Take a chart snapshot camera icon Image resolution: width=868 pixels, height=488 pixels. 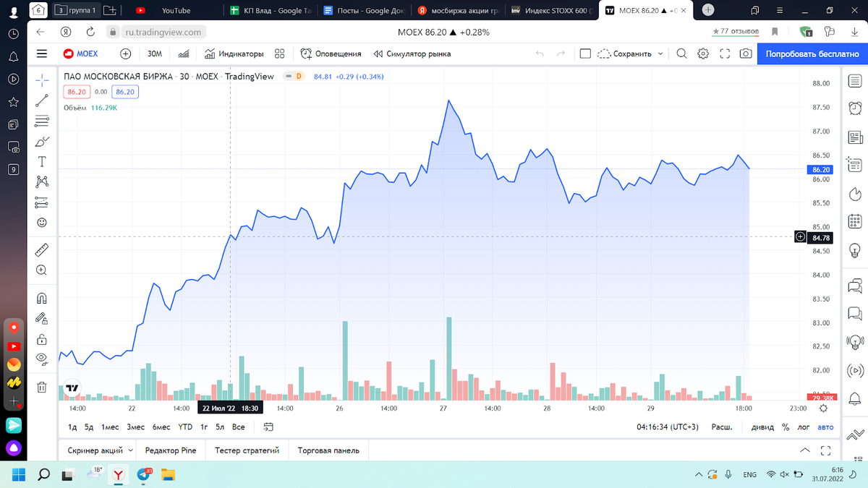(746, 53)
